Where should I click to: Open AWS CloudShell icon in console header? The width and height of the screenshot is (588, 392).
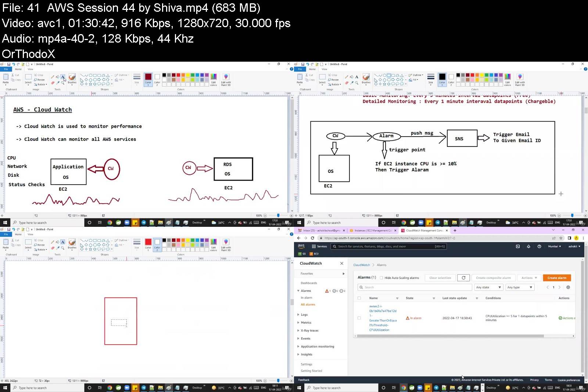518,246
